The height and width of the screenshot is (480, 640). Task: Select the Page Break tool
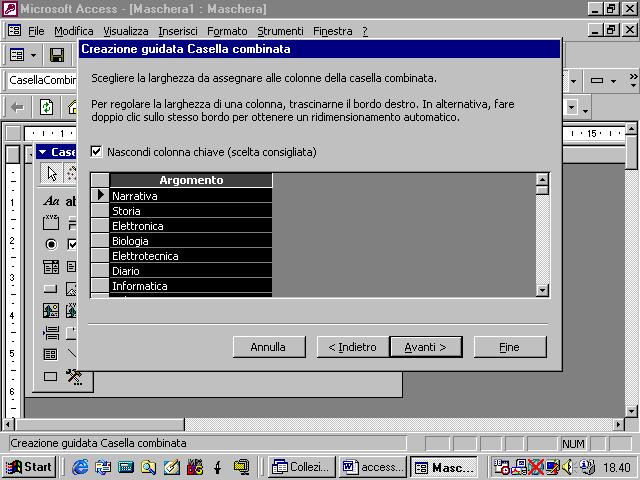coord(51,333)
